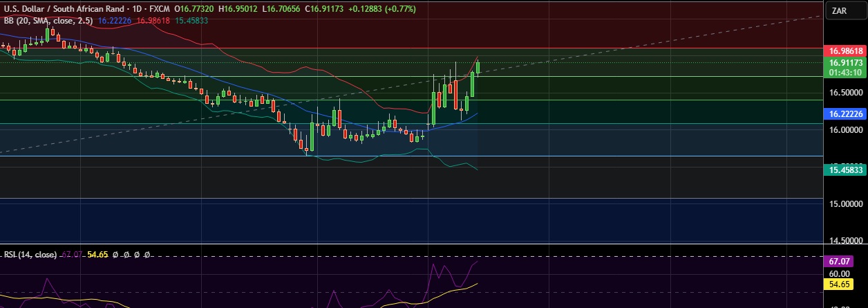Click the 16.00000 price axis label
The image size is (868, 308).
(x=847, y=129)
